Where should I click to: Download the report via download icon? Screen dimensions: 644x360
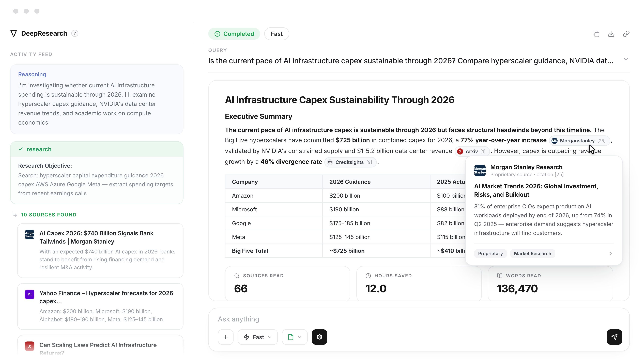[x=611, y=34]
